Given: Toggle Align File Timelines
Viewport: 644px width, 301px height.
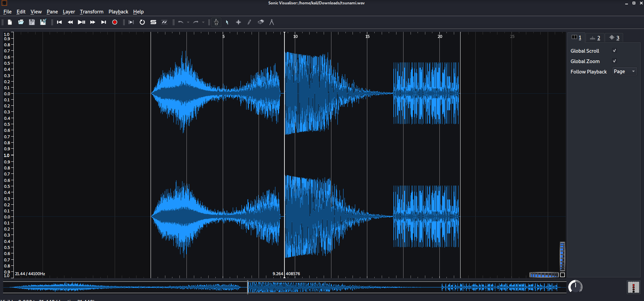Looking at the screenshot, I should (164, 22).
